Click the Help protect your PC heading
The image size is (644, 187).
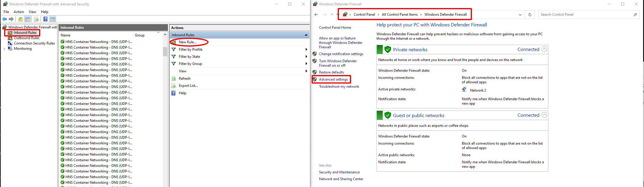click(x=432, y=25)
